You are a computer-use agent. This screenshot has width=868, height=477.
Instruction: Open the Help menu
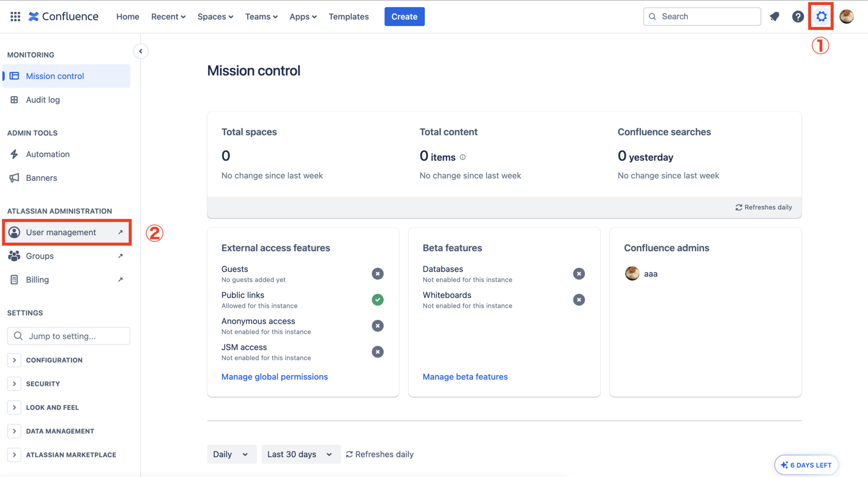[x=798, y=16]
